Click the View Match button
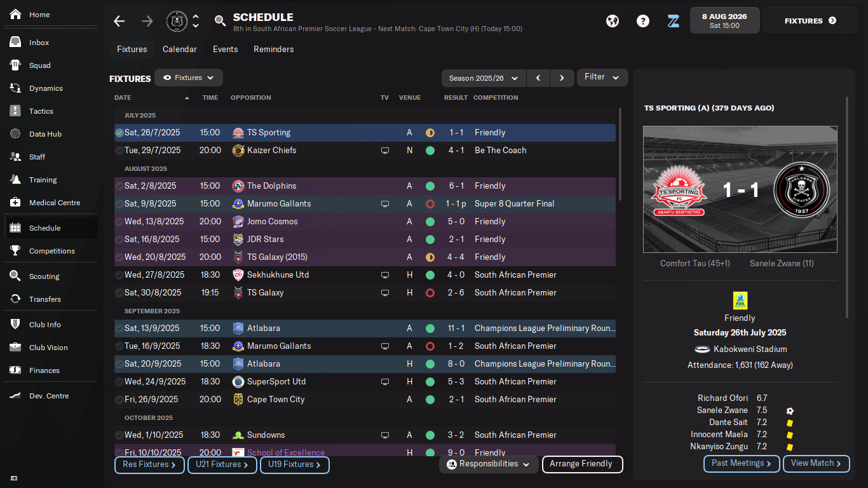The image size is (868, 488). click(x=816, y=463)
